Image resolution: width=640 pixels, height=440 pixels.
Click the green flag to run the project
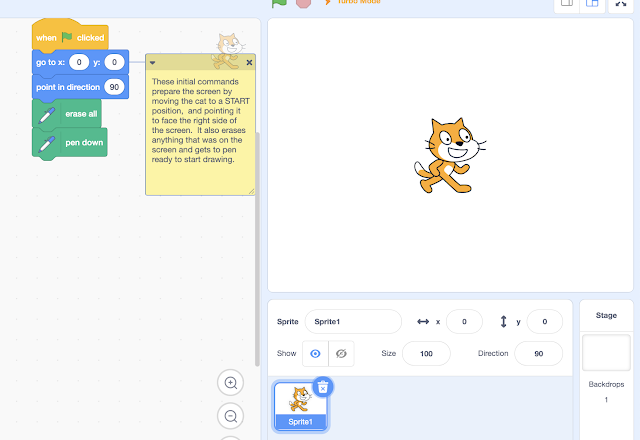tap(279, 2)
